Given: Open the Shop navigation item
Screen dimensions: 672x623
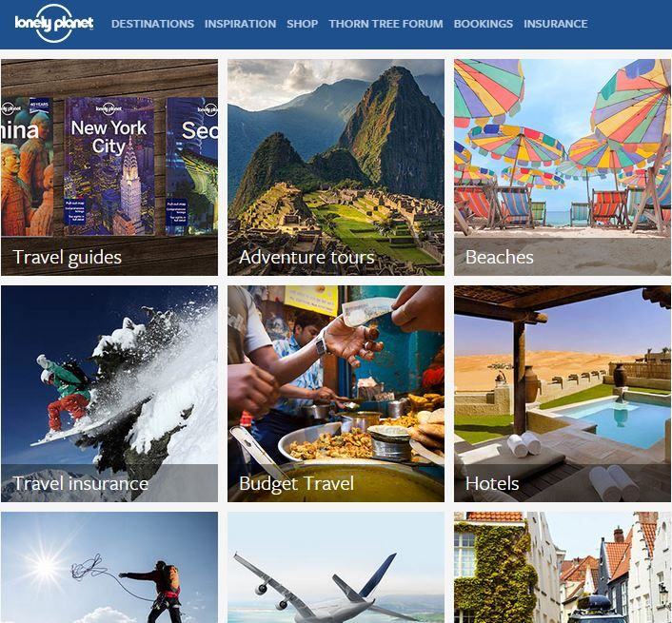Looking at the screenshot, I should [x=303, y=24].
